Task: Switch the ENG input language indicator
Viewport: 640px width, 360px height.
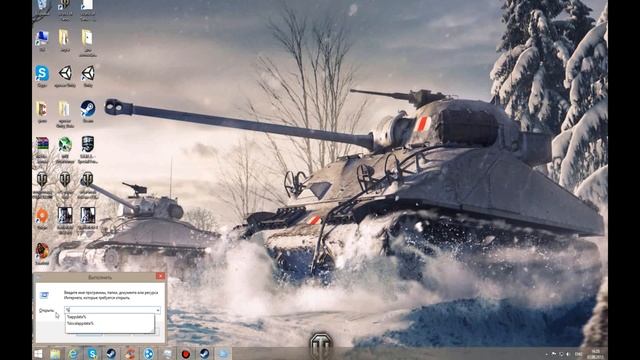Action: 578,354
